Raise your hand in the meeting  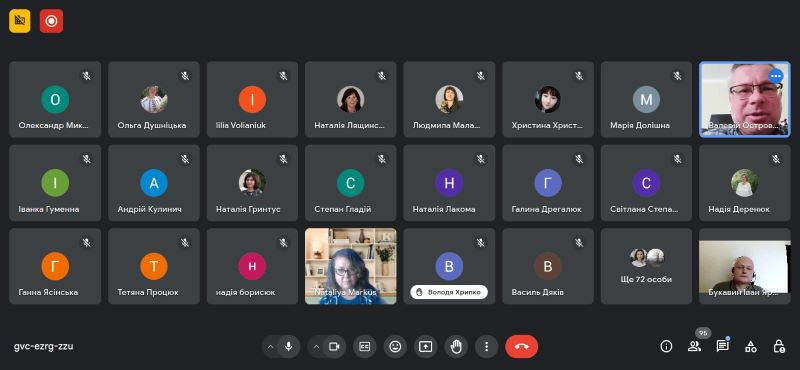coord(456,347)
